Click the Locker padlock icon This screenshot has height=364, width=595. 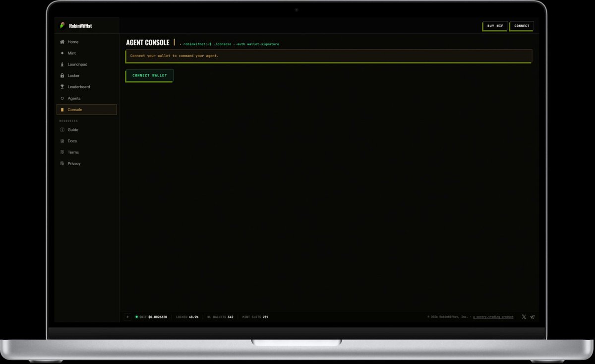point(62,76)
